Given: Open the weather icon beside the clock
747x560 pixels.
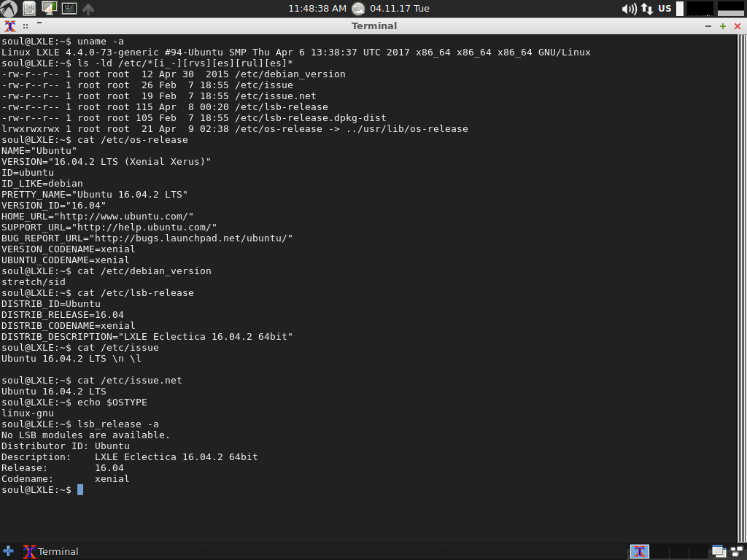Looking at the screenshot, I should point(358,9).
